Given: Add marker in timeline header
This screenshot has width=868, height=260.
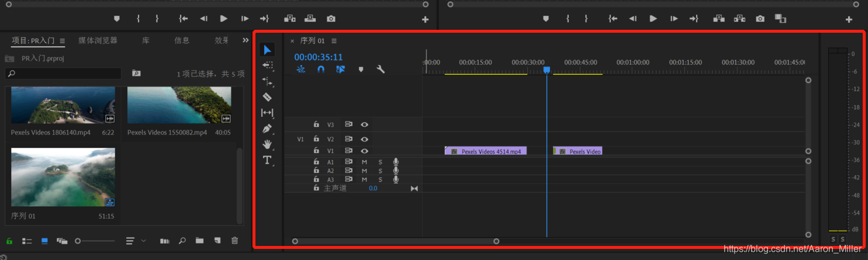Looking at the screenshot, I should 361,69.
